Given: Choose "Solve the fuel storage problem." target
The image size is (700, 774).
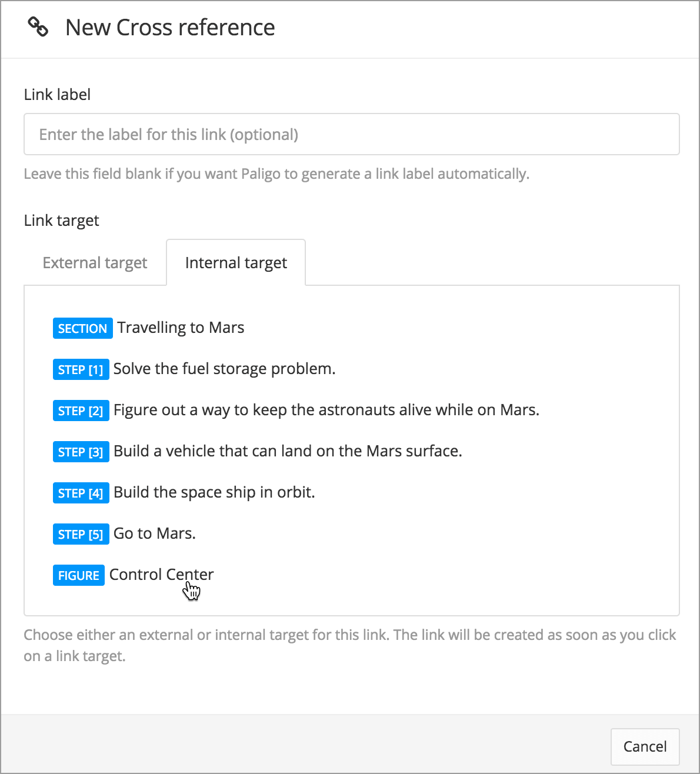Looking at the screenshot, I should pyautogui.click(x=224, y=369).
